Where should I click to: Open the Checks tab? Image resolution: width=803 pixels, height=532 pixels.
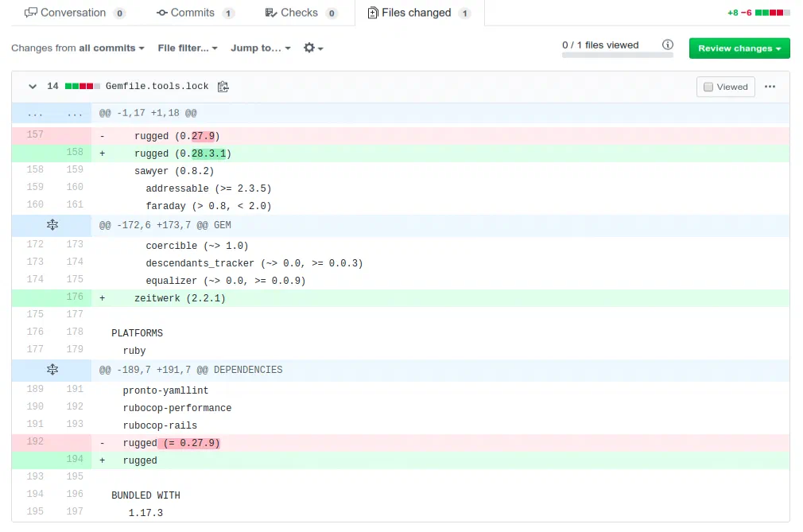(301, 13)
